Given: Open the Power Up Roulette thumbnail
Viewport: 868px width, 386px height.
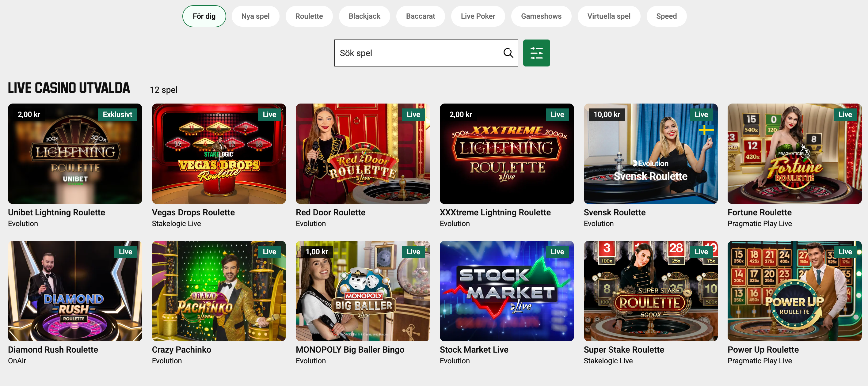Looking at the screenshot, I should tap(794, 291).
